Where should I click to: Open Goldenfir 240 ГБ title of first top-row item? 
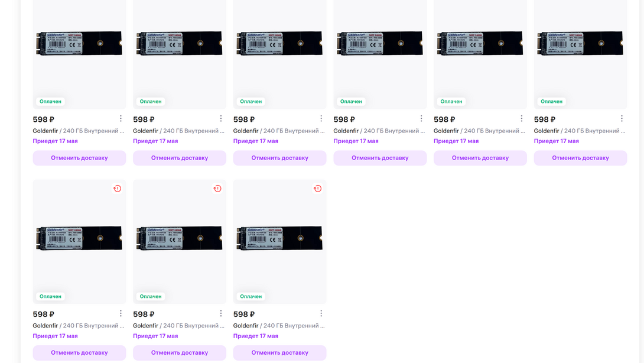tap(79, 131)
